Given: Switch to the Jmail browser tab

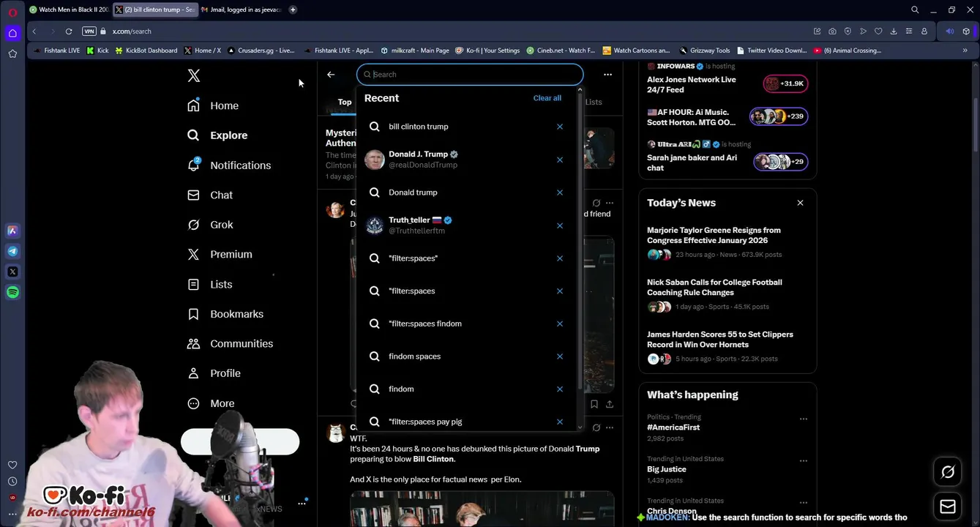Looking at the screenshot, I should click(241, 10).
